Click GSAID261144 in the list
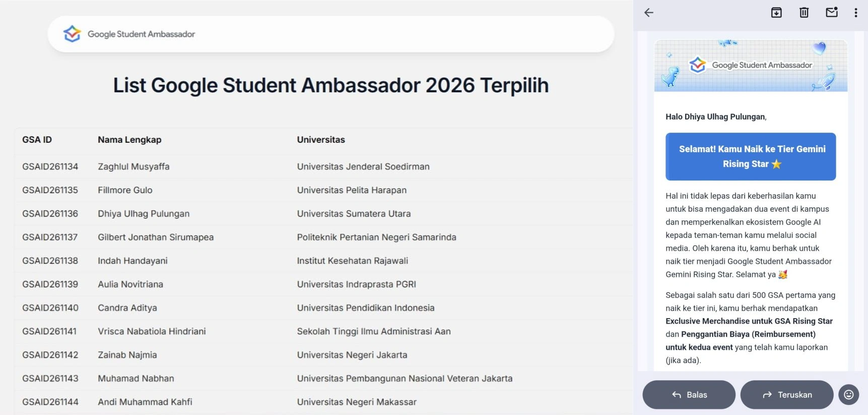The width and height of the screenshot is (868, 415). 50,402
